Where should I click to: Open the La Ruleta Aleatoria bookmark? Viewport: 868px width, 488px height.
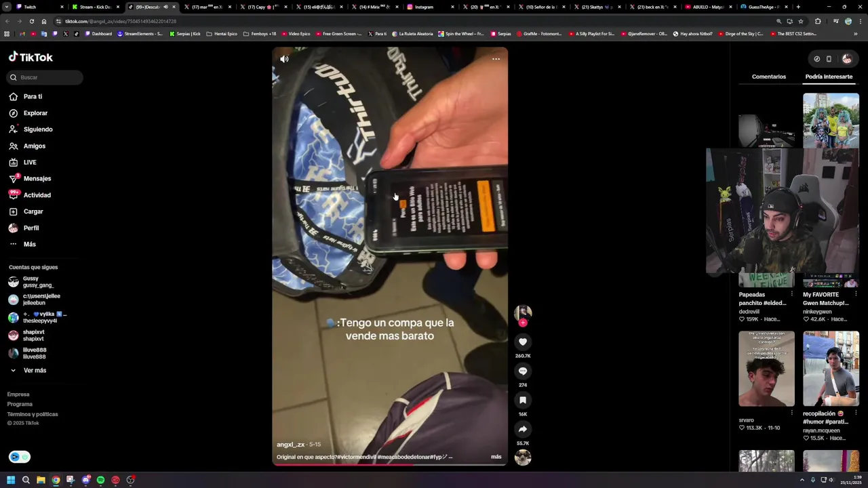412,33
